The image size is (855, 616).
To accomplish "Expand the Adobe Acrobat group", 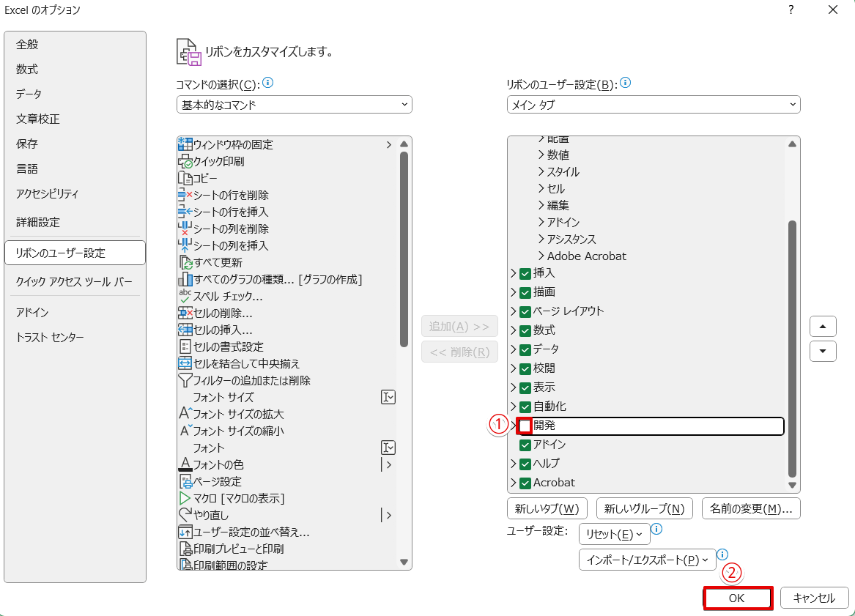I will [541, 256].
